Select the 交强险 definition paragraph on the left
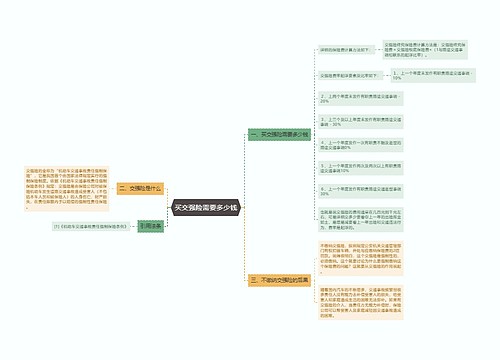Screen dimensions: 500x360 tap(67, 189)
